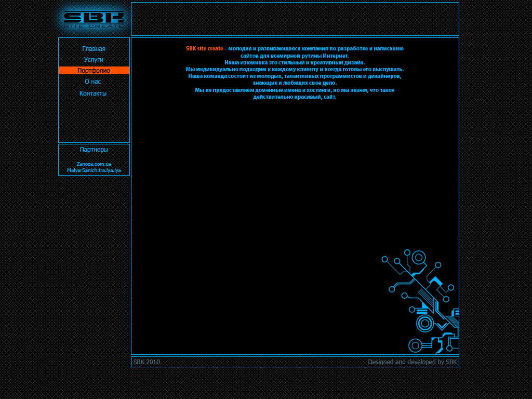
Task: Click the 'SBK 2010' footer label
Action: click(x=146, y=362)
